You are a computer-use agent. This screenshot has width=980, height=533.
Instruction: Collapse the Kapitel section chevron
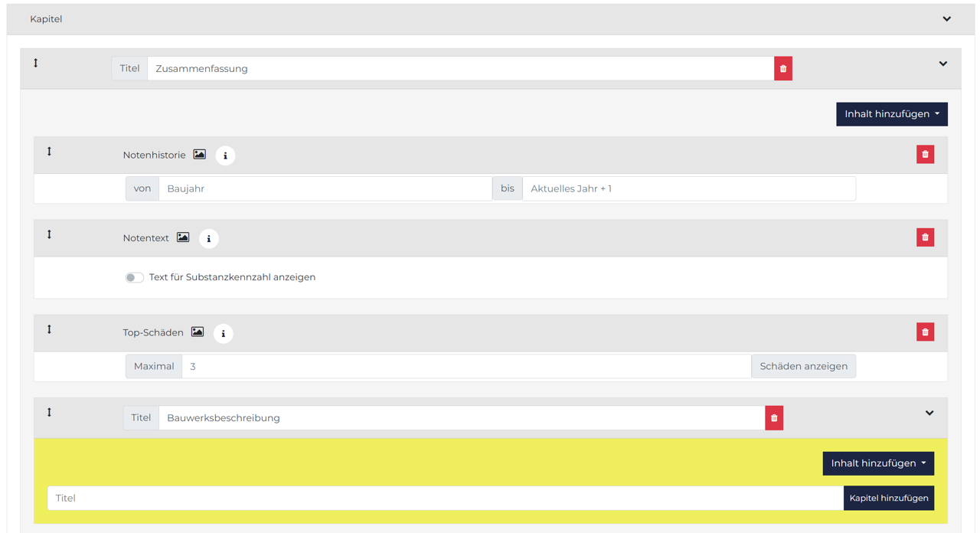click(946, 19)
